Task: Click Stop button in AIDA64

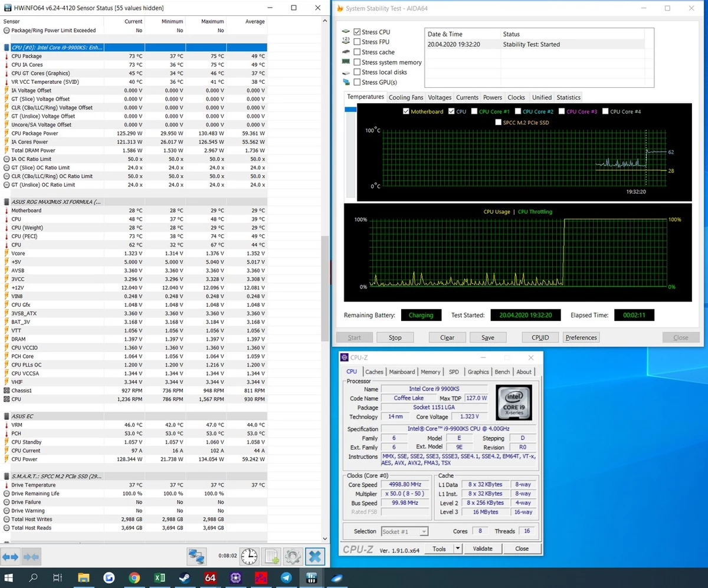Action: 395,337
